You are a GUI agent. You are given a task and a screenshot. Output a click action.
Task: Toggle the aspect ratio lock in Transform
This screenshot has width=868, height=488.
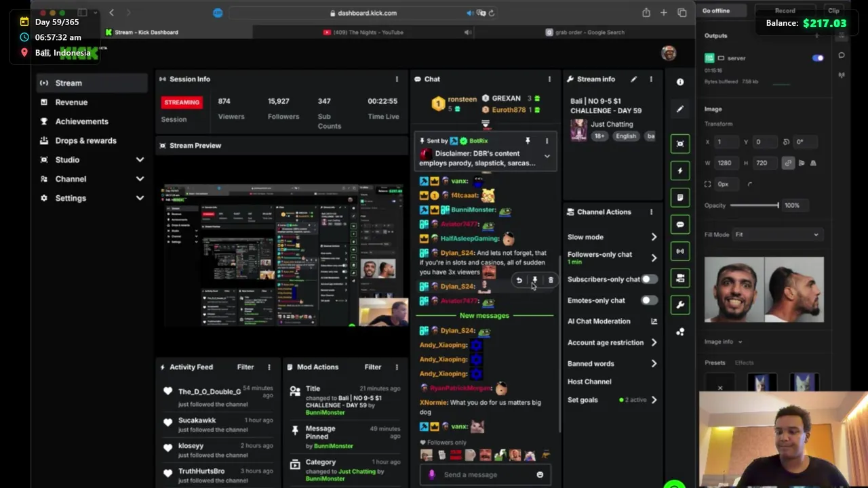coord(788,163)
